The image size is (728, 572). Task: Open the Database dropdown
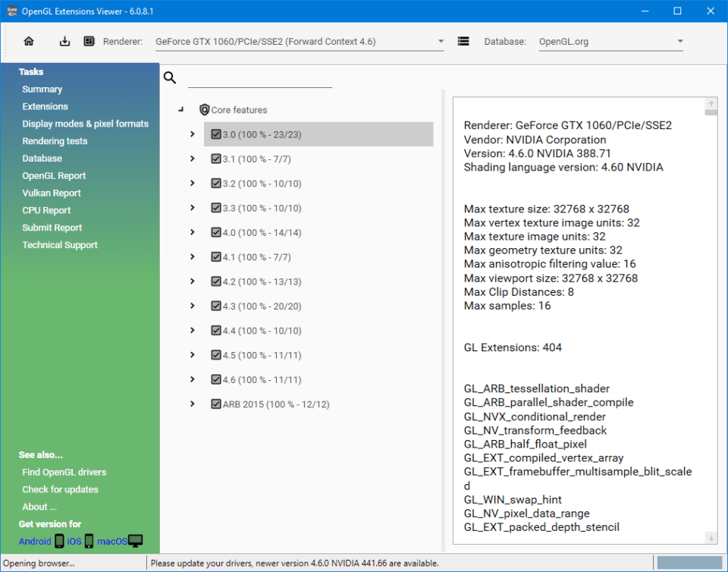(679, 42)
